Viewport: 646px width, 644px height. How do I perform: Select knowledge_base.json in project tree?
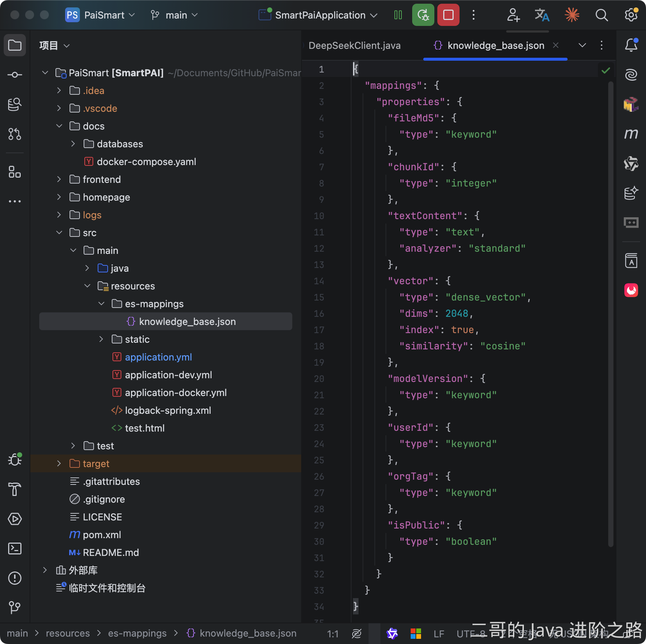point(166,321)
